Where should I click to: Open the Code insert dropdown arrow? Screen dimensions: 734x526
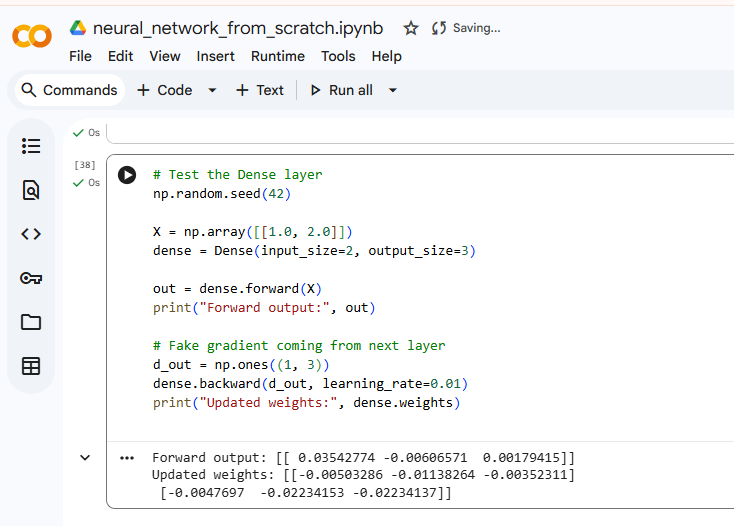point(212,90)
